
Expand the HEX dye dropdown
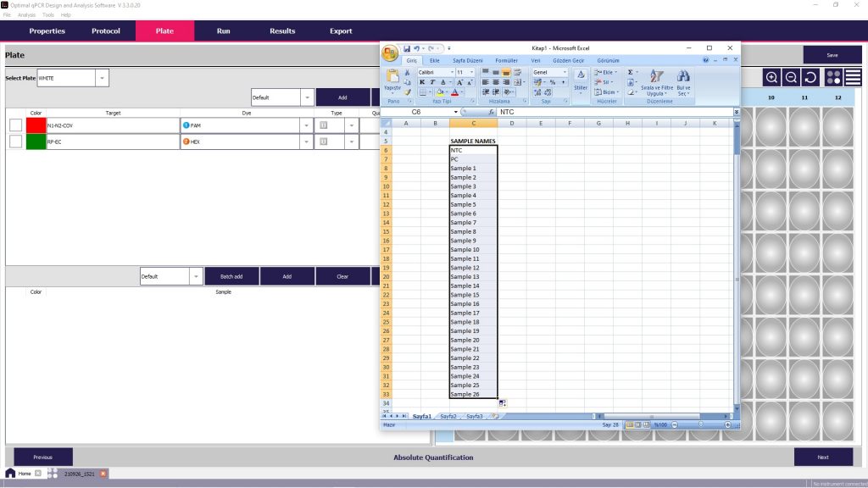307,141
